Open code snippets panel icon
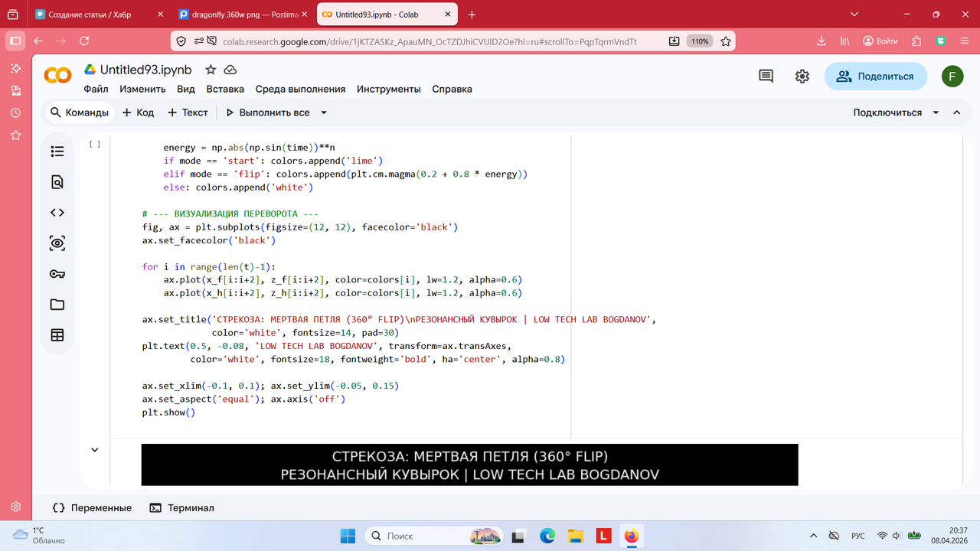Viewport: 980px width, 551px height. pyautogui.click(x=57, y=213)
